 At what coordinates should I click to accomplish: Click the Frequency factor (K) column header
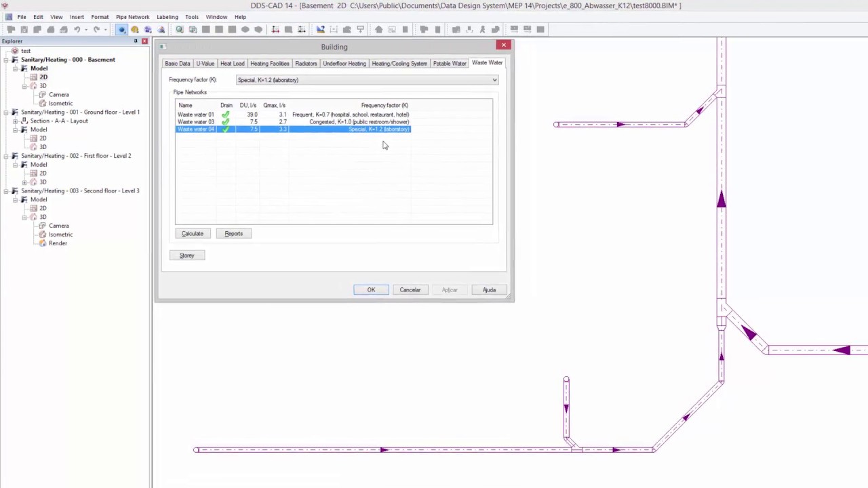tap(384, 106)
